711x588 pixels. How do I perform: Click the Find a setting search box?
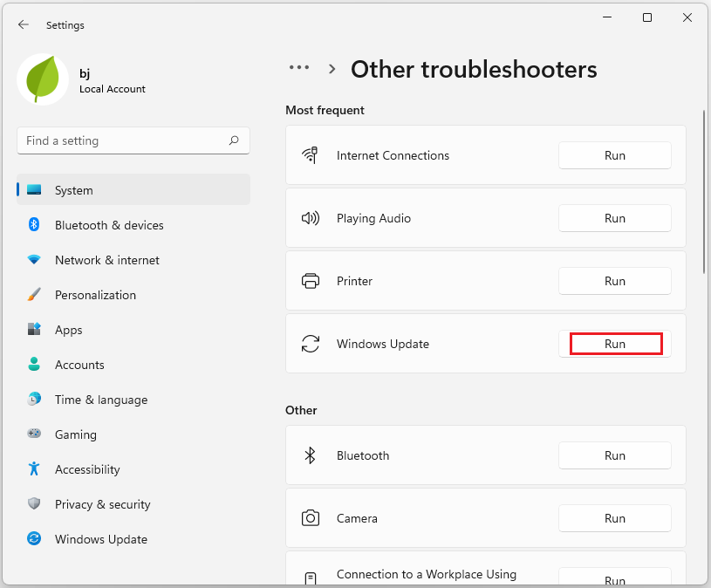coord(133,140)
